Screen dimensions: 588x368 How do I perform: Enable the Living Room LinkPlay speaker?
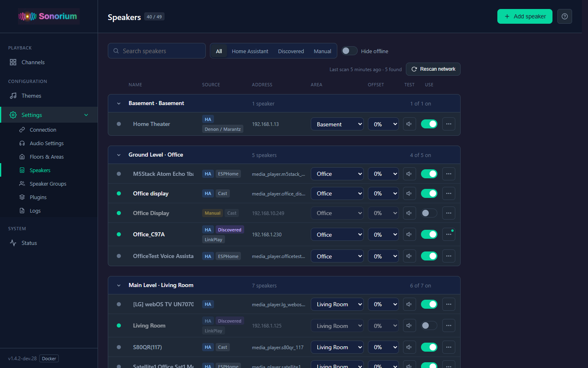429,325
